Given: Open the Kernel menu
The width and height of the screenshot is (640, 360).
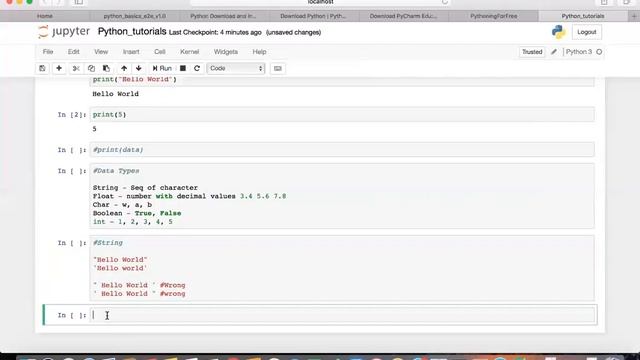Looking at the screenshot, I should [189, 52].
